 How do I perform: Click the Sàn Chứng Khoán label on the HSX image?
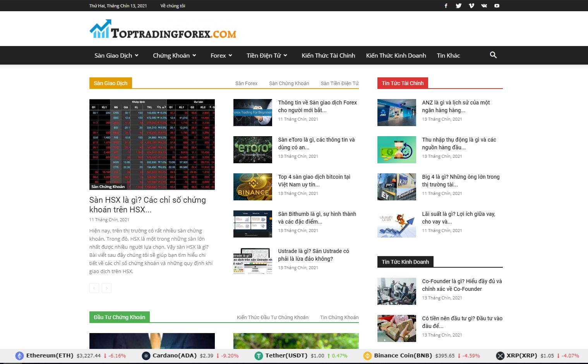tap(108, 187)
